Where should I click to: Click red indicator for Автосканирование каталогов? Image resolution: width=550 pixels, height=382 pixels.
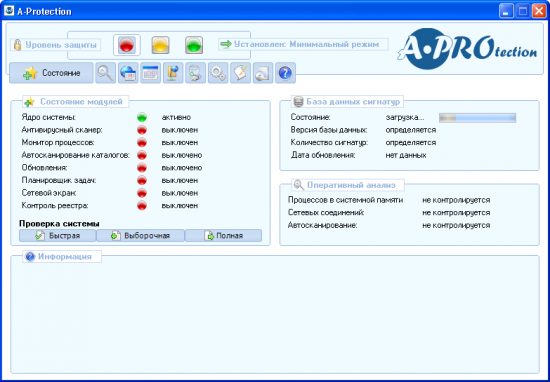click(x=142, y=155)
